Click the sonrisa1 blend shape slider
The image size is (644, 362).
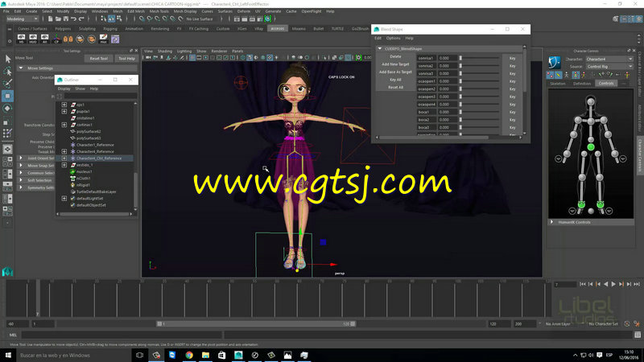479,58
